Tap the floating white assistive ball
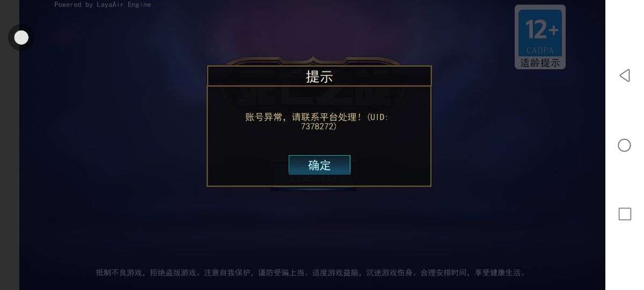Viewport: 644px width, 290px height. click(x=21, y=38)
